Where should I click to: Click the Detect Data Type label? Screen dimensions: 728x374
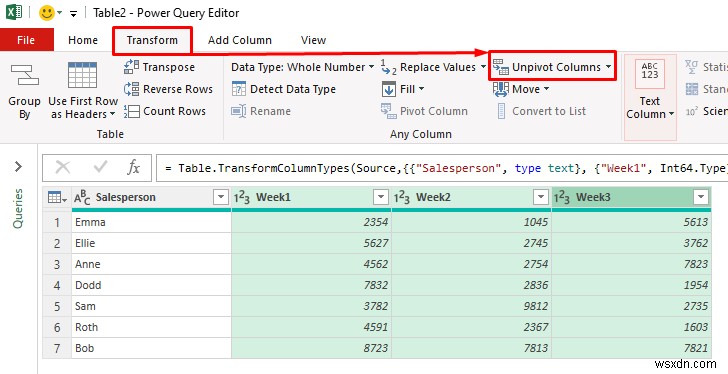(x=293, y=89)
